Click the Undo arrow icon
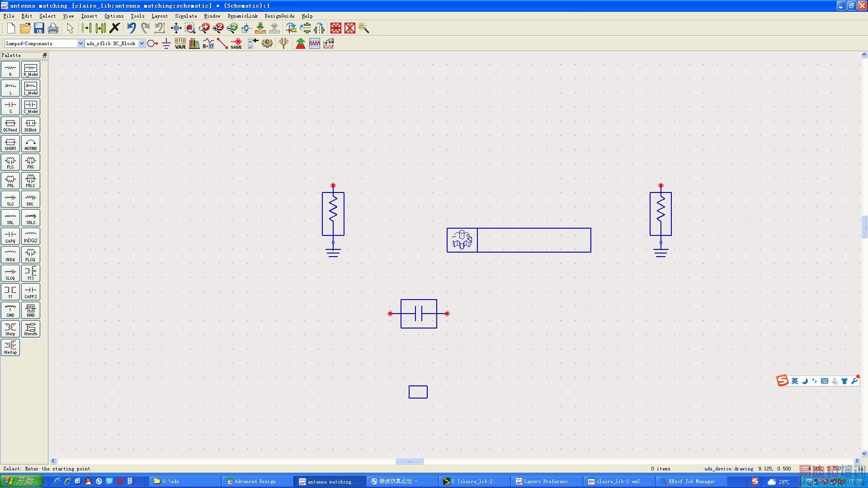Viewport: 868px width, 488px height. point(131,28)
